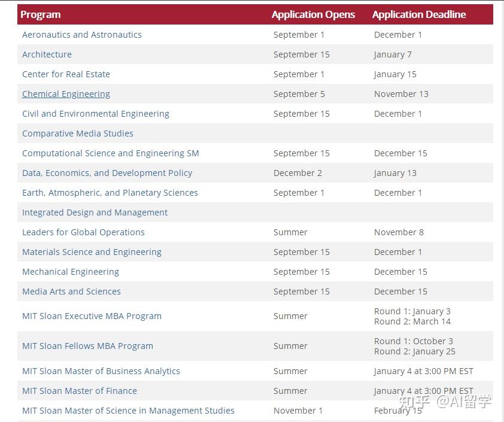The width and height of the screenshot is (504, 422).
Task: Click the Architecture program link
Action: (47, 54)
